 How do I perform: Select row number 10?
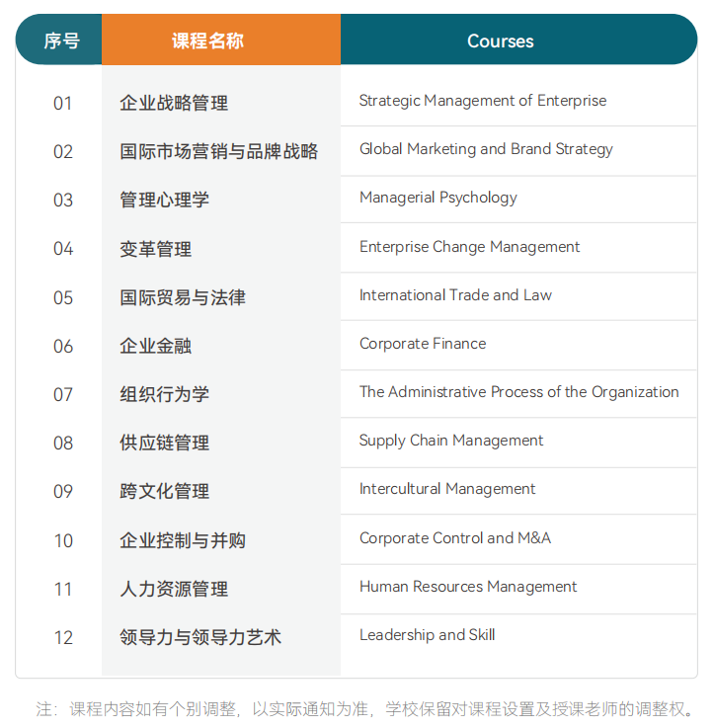[x=63, y=540]
